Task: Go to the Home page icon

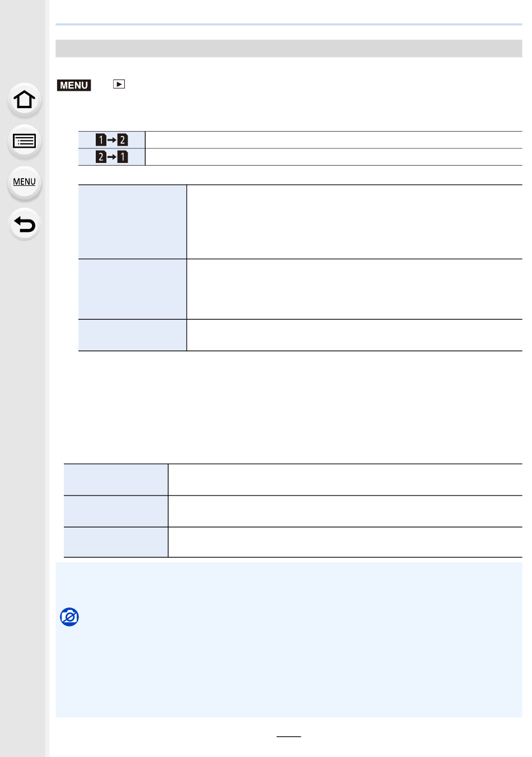Action: [24, 100]
